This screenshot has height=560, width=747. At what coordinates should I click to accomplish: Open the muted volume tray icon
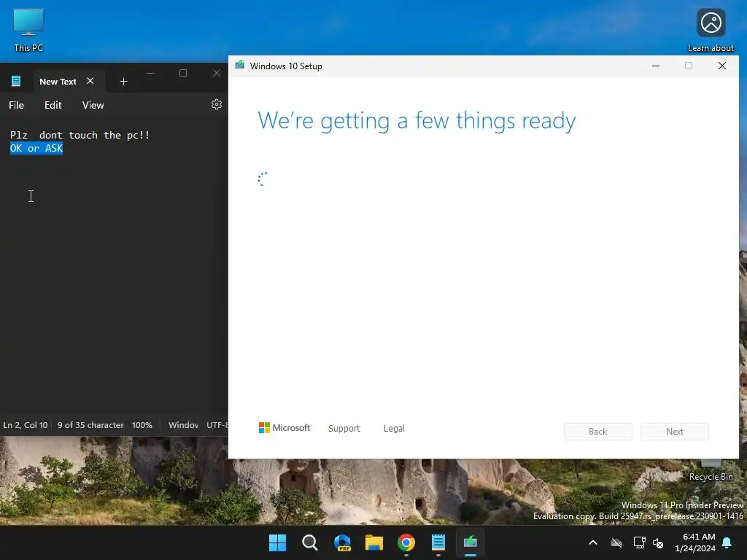click(x=659, y=542)
